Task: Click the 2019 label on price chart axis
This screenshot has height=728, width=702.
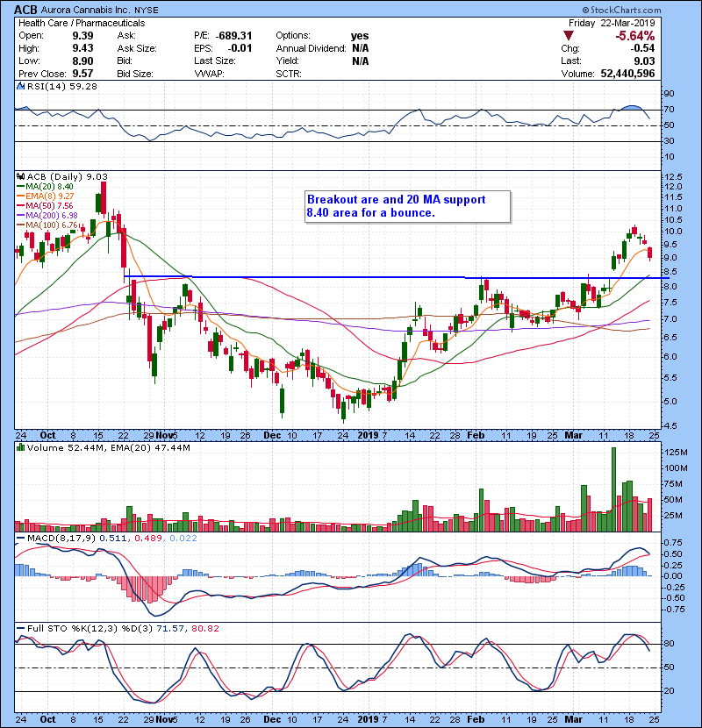Action: pos(369,436)
